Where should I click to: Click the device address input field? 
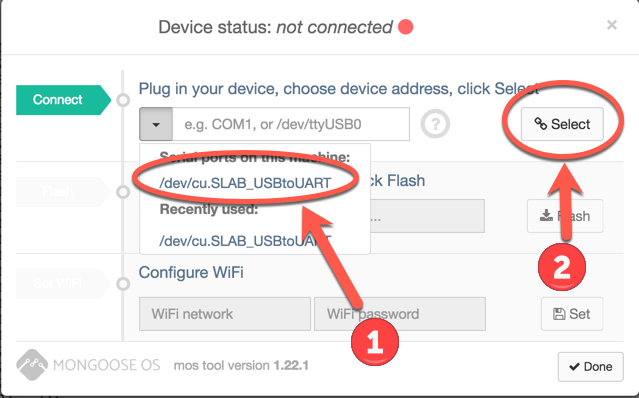(x=291, y=124)
